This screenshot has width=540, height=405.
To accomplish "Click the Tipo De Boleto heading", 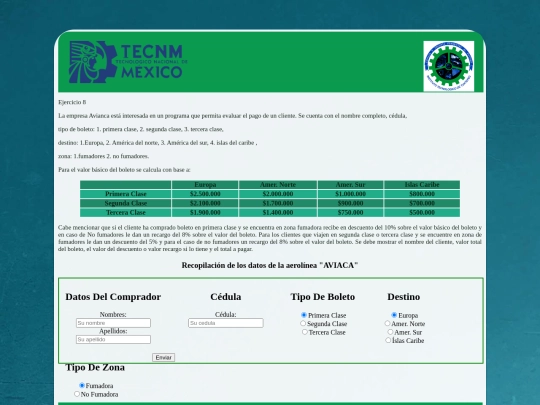I will 323,297.
